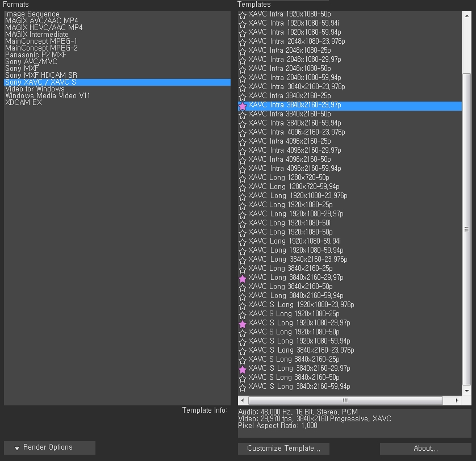
Task: Select Sony XAVC / XAVC S format
Action: (117, 82)
